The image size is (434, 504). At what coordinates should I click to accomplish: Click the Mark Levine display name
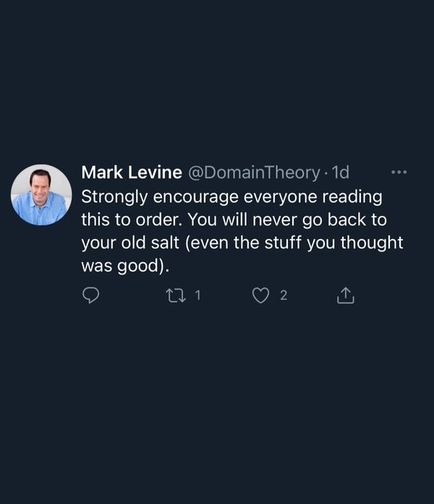[x=131, y=172]
